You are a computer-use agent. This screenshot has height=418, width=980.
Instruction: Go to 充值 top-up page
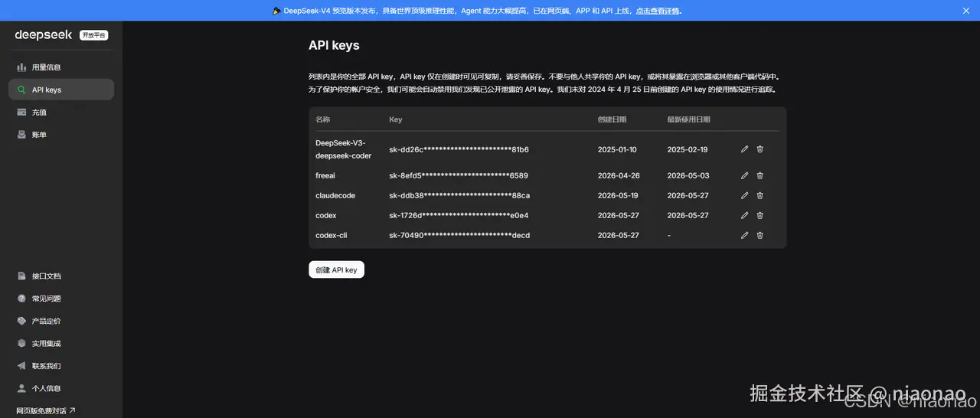click(61, 112)
